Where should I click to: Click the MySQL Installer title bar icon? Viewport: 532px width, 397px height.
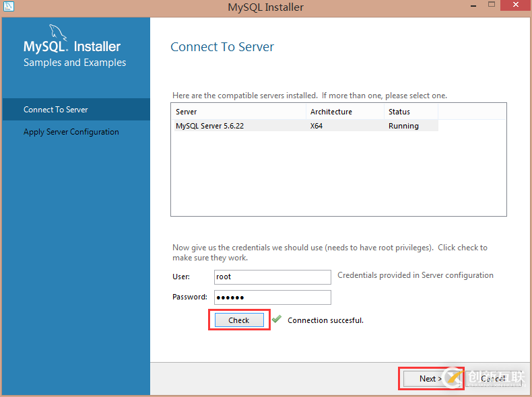[x=8, y=6]
